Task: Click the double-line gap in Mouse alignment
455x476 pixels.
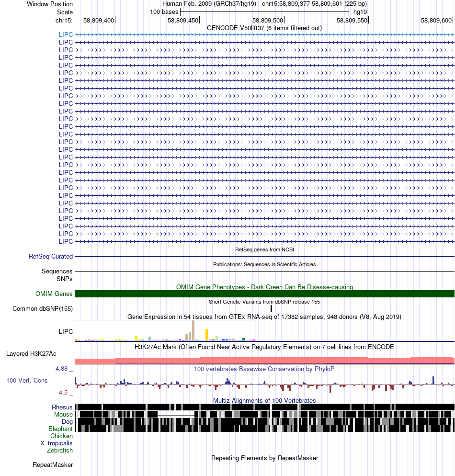Action: [x=176, y=414]
